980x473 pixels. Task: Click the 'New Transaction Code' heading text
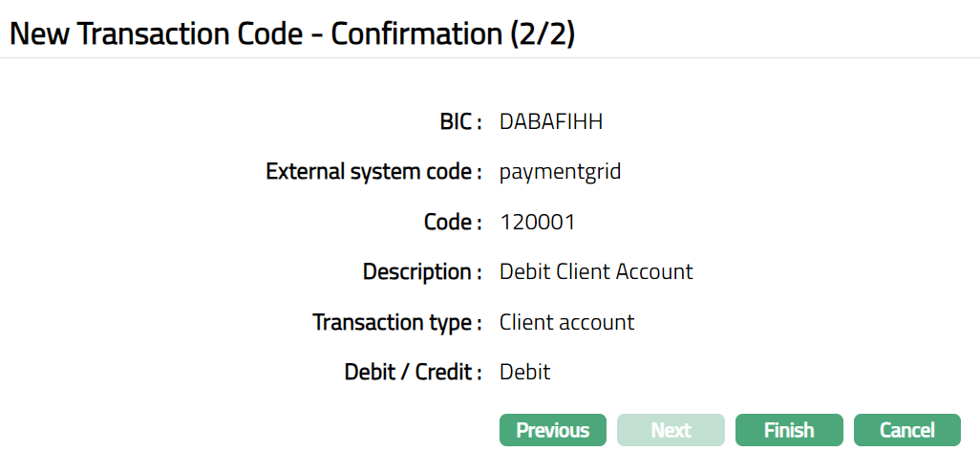[x=160, y=34]
